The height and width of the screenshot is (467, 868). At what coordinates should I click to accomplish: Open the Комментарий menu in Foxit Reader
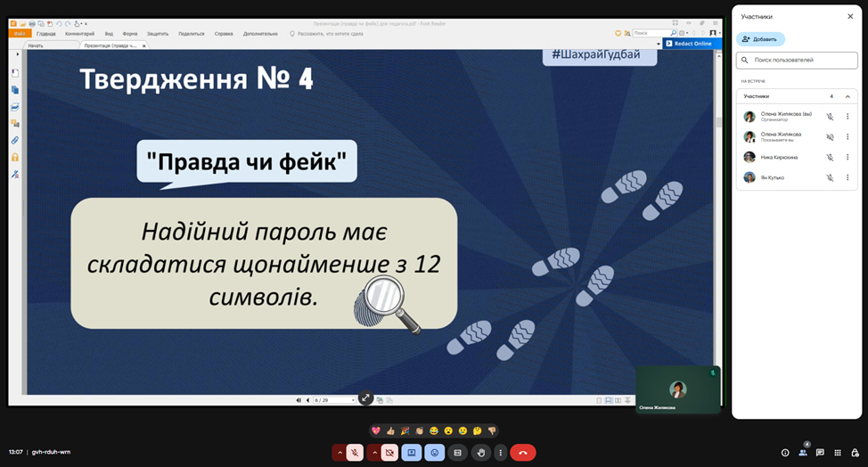pos(79,33)
